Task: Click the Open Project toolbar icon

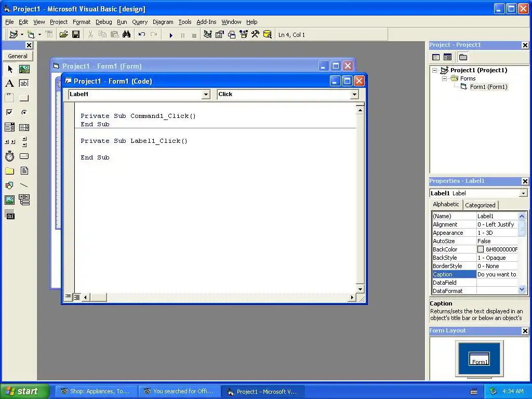Action: click(64, 34)
